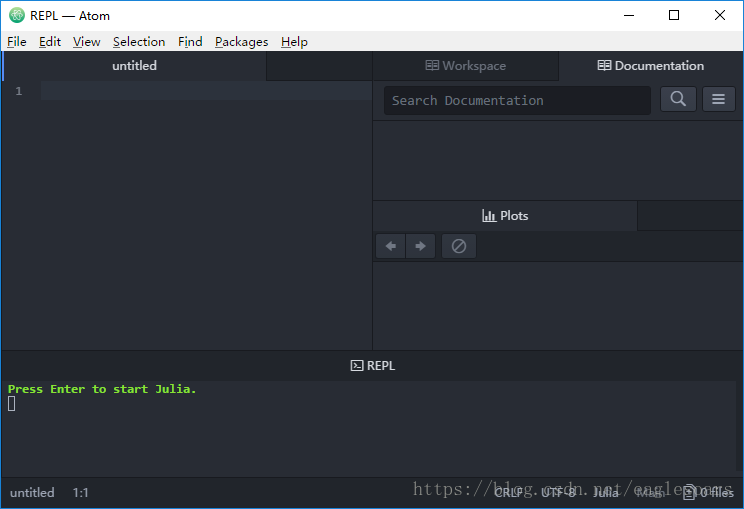Screen dimensions: 744x509
Task: Change file encoding via UTF-8 status
Action: (558, 493)
